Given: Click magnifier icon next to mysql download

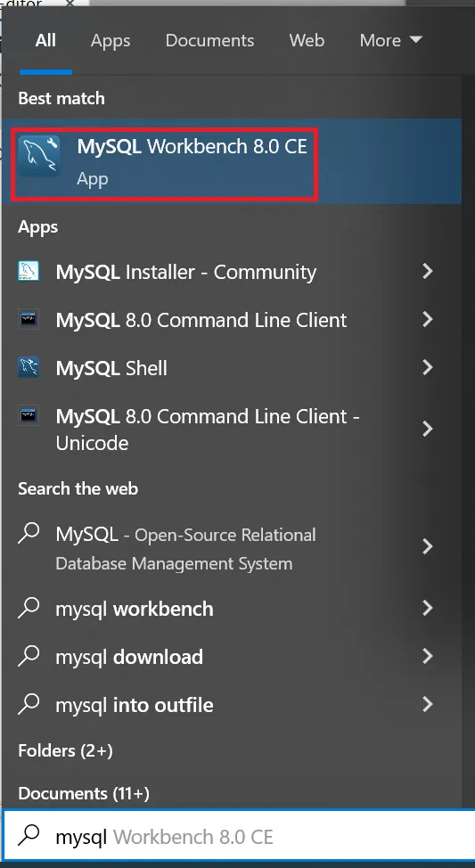Looking at the screenshot, I should point(29,657).
